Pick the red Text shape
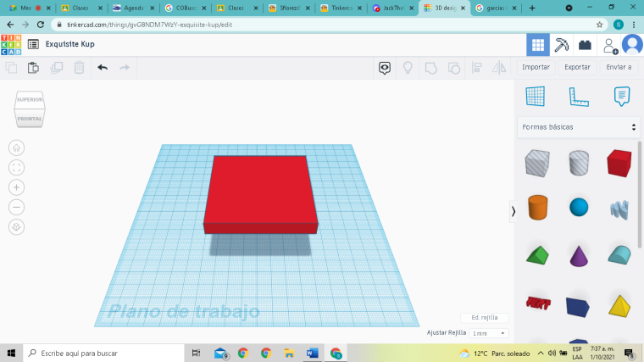This screenshot has width=644, height=362. point(538,304)
